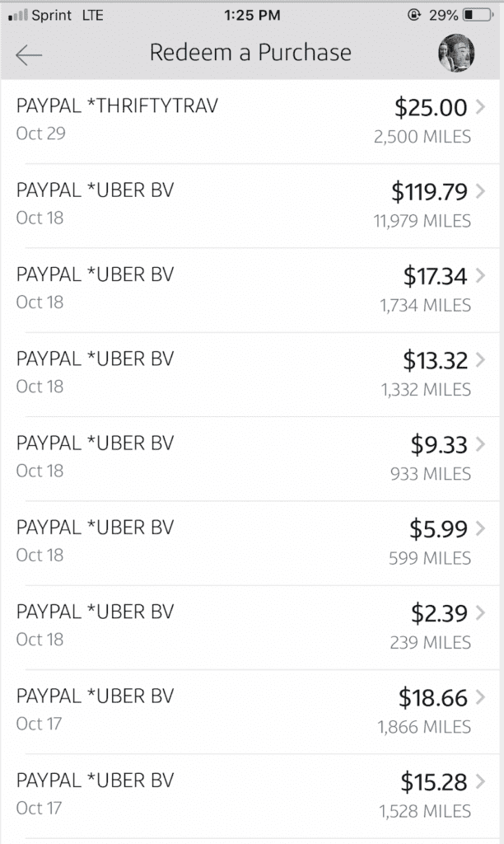Expand chevron next to $119.79 purchase
The height and width of the screenshot is (844, 504).
point(480,191)
